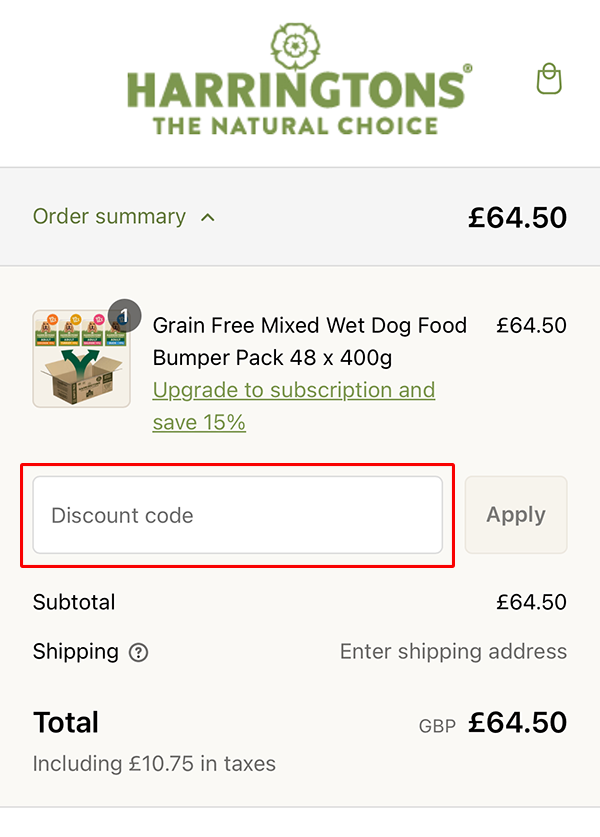
Task: Click the dog food bumper pack thumbnail
Action: click(x=81, y=359)
